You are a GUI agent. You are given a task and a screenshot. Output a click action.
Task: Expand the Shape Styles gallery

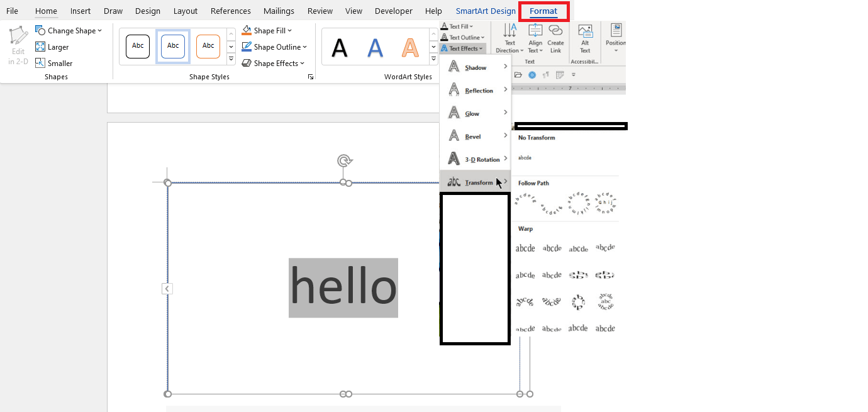coord(231,59)
